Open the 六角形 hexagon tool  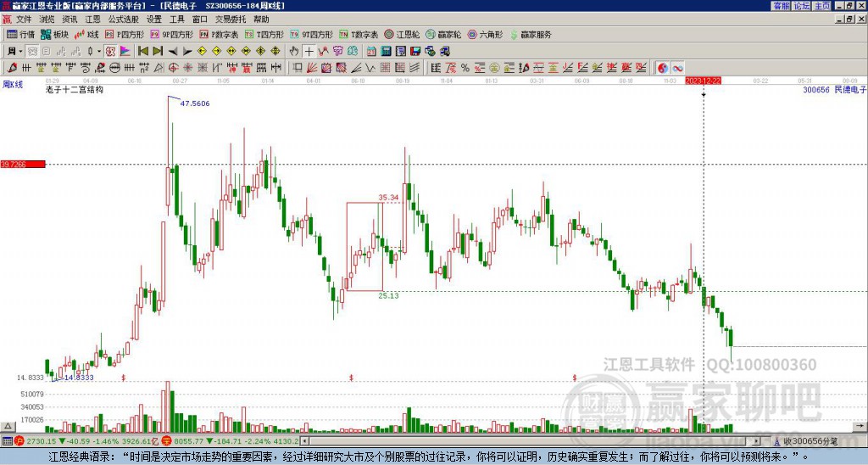485,34
